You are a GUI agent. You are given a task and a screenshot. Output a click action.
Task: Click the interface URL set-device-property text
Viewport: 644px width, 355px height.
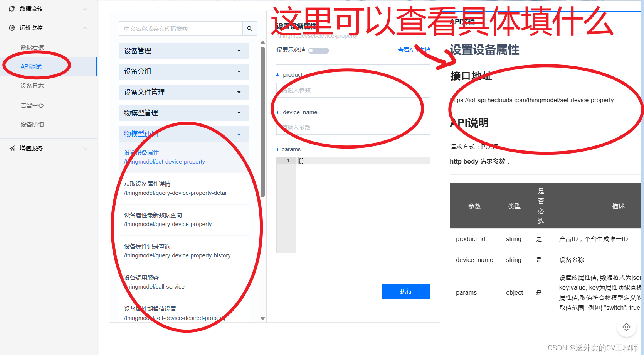[x=532, y=100]
